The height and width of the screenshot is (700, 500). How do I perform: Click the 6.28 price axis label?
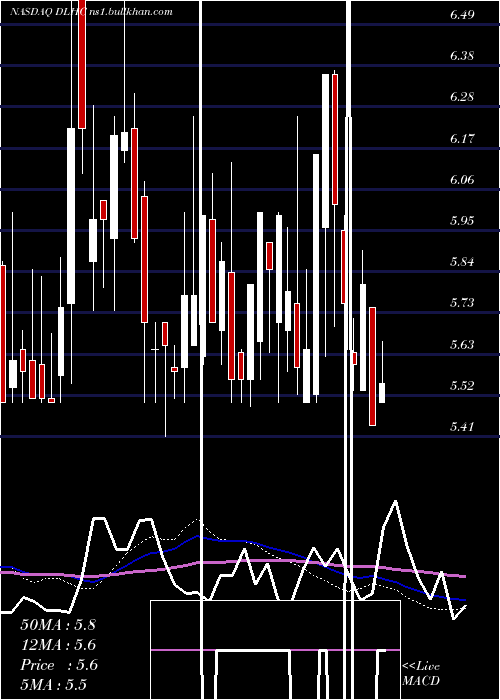462,97
